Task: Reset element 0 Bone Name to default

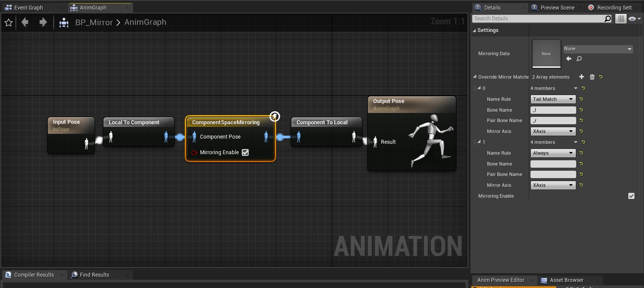Action: coord(581,110)
